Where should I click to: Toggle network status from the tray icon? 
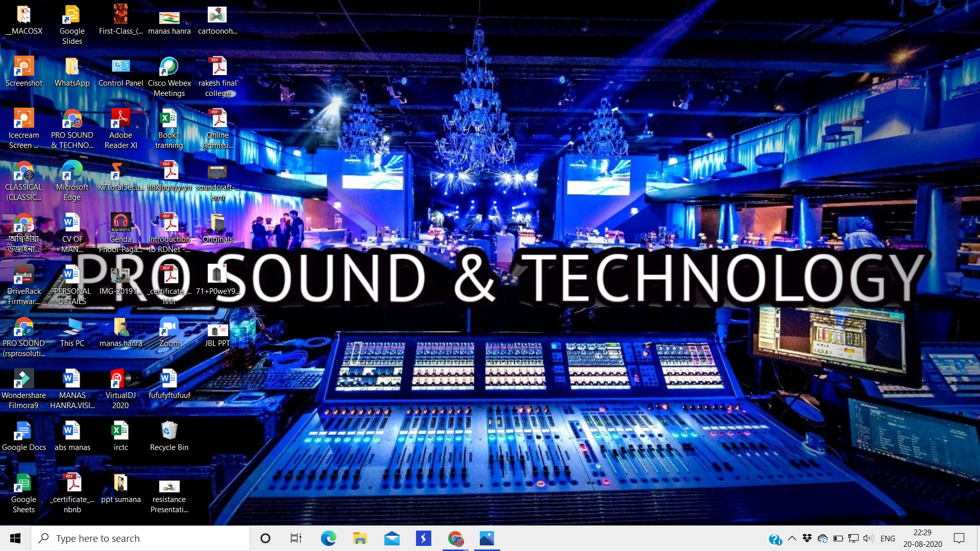click(853, 538)
